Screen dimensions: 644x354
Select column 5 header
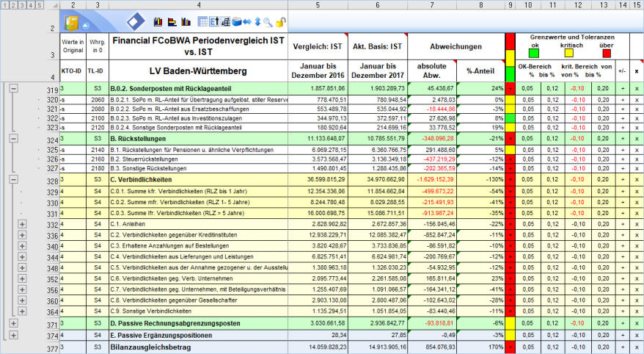coord(317,5)
